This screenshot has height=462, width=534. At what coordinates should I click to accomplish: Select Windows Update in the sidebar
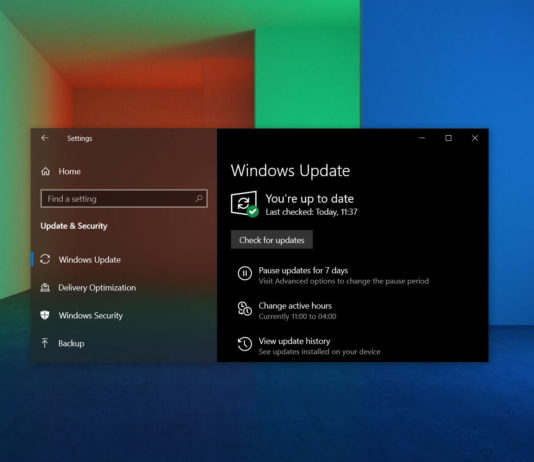(89, 259)
